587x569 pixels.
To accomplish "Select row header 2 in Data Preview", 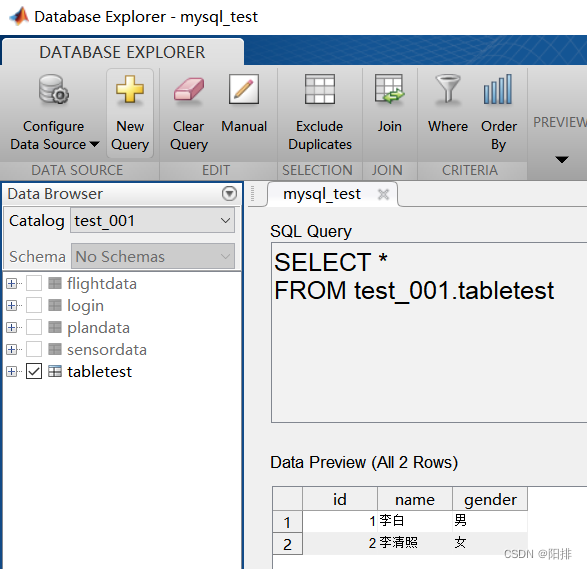I will [x=287, y=544].
